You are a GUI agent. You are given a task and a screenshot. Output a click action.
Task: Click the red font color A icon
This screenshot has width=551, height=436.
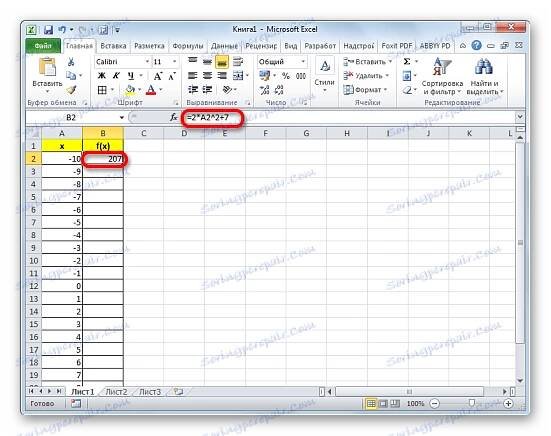[x=151, y=90]
